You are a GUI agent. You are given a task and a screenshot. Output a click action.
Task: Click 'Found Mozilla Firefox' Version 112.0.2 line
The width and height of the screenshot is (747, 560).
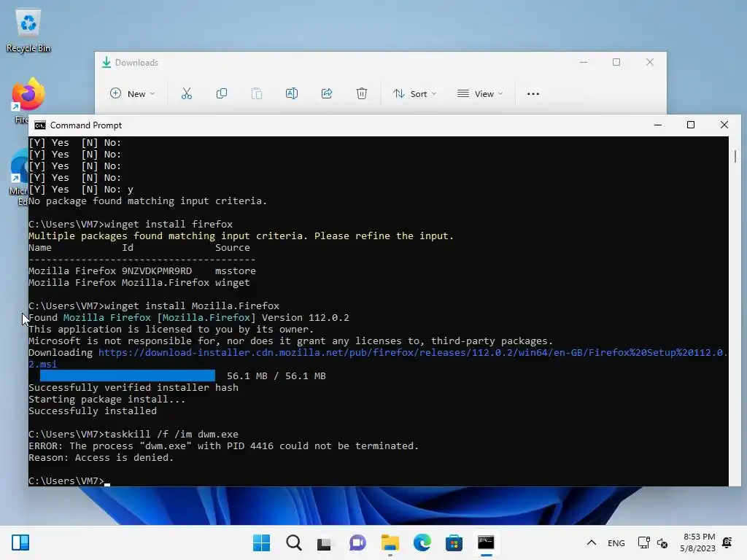(189, 317)
